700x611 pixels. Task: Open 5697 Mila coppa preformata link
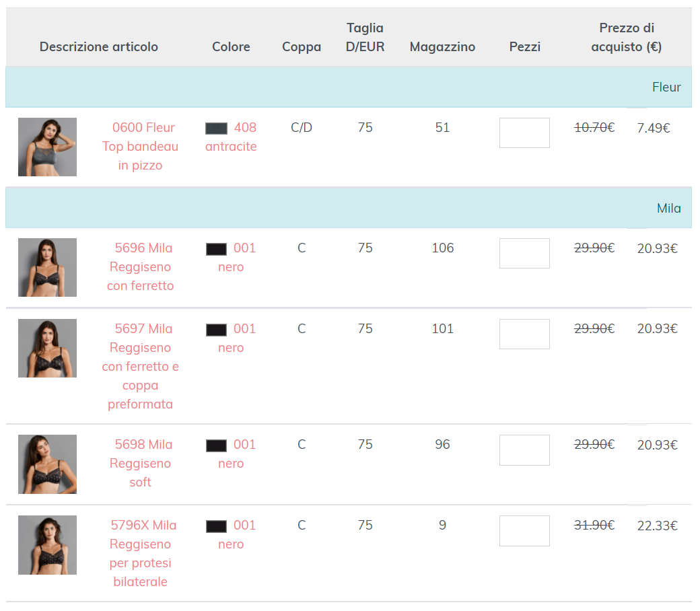pos(140,366)
